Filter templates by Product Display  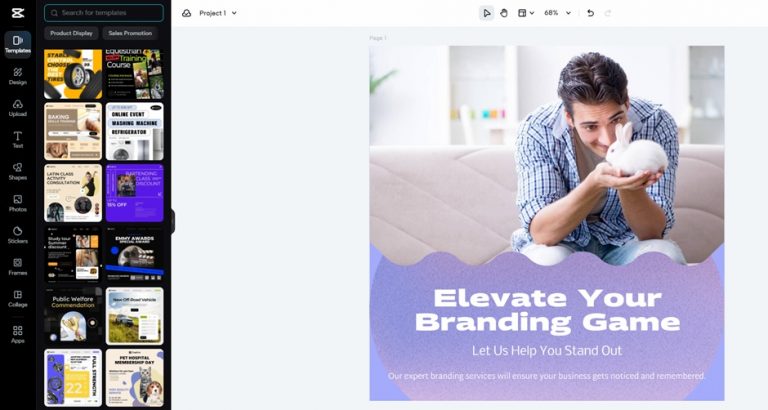point(72,33)
